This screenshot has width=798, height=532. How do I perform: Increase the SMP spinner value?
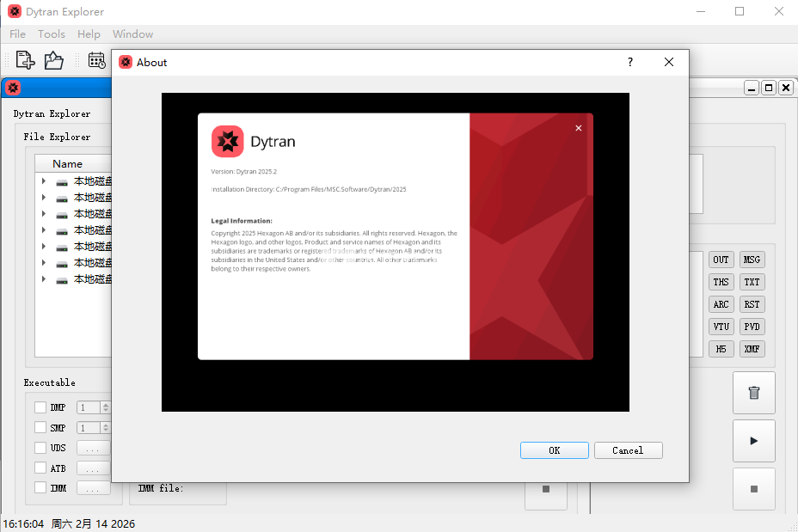(106, 425)
